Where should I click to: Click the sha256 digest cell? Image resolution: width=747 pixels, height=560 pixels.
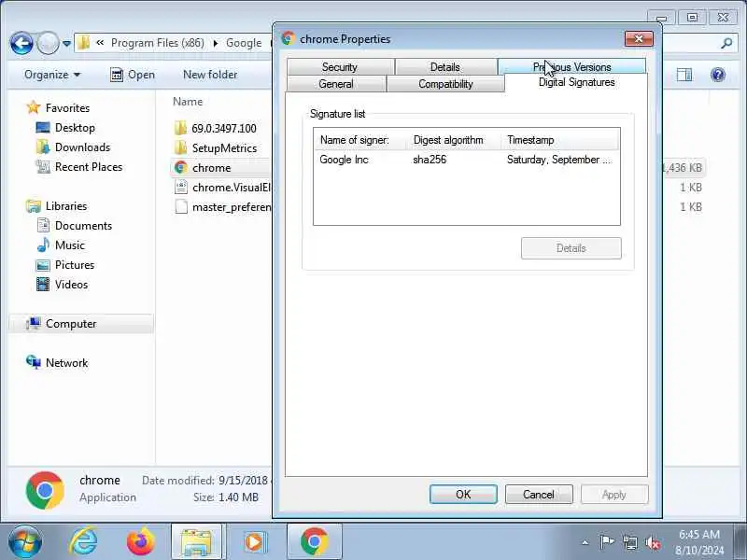[430, 160]
